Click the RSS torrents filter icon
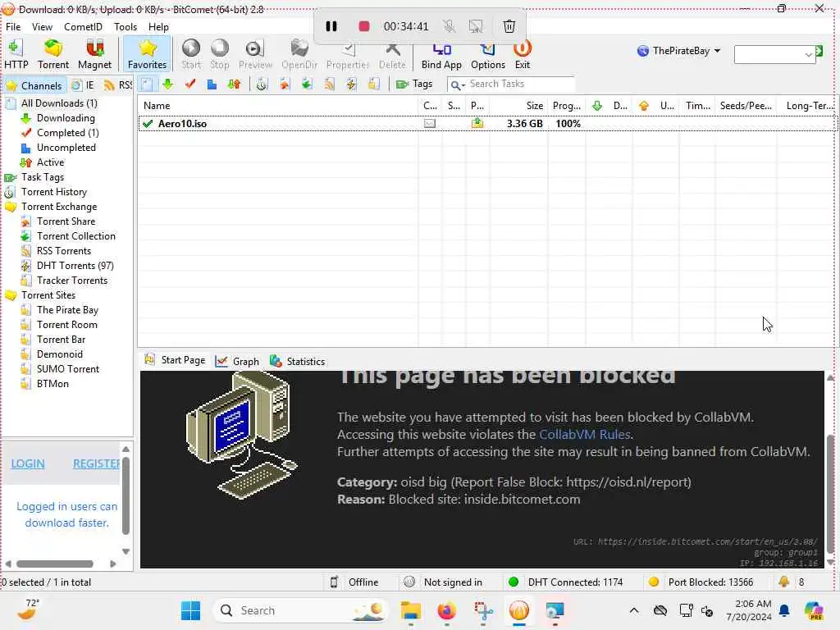This screenshot has width=840, height=630. pyautogui.click(x=329, y=84)
